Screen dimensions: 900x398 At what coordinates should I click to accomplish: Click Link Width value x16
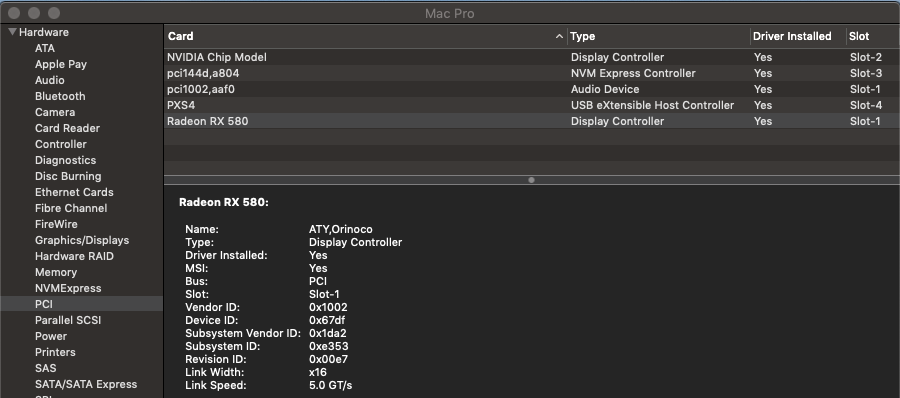tap(317, 372)
